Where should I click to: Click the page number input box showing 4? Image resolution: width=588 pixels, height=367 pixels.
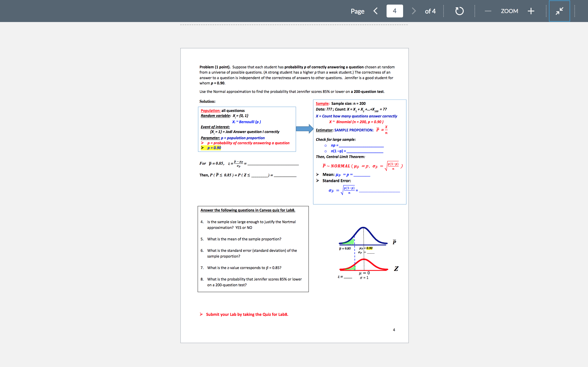pos(395,11)
